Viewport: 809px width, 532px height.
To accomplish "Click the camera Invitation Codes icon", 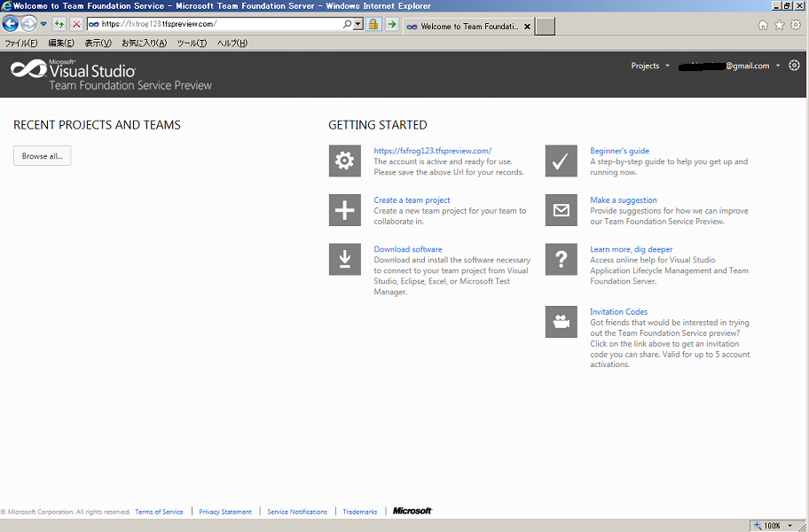I will click(x=561, y=322).
